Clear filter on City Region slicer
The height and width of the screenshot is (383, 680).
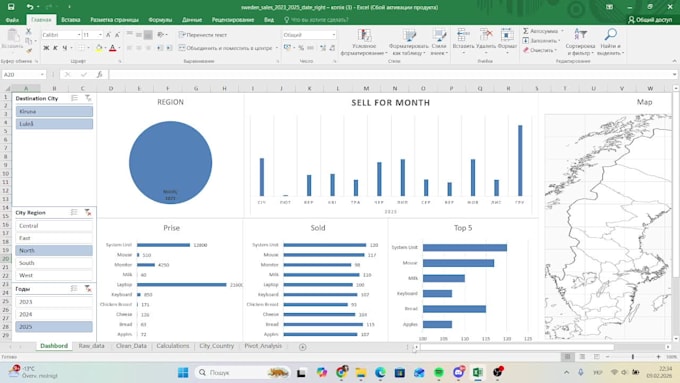pos(88,213)
